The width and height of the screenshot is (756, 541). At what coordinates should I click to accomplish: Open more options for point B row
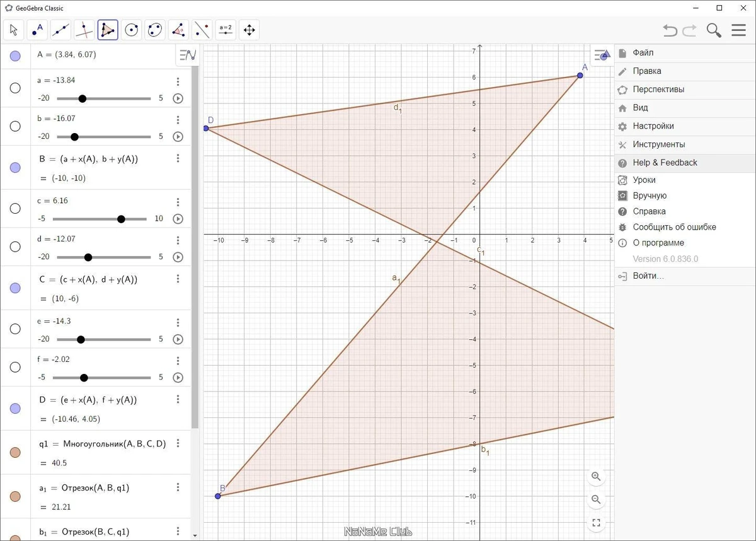point(178,158)
